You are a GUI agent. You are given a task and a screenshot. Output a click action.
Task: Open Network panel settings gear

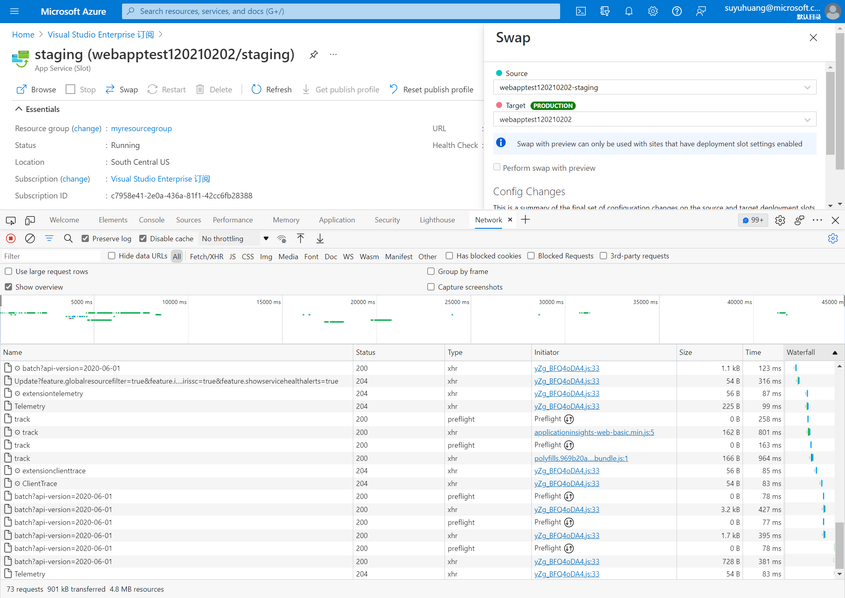pyautogui.click(x=832, y=239)
